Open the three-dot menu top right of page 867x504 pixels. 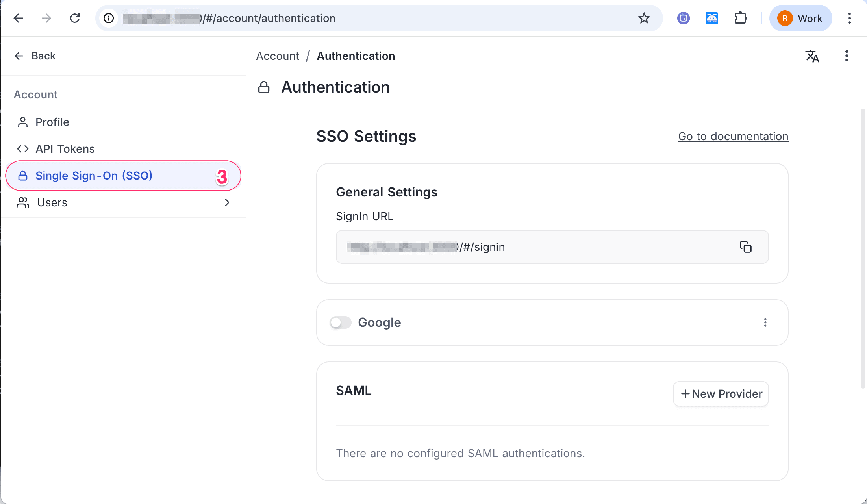tap(847, 56)
